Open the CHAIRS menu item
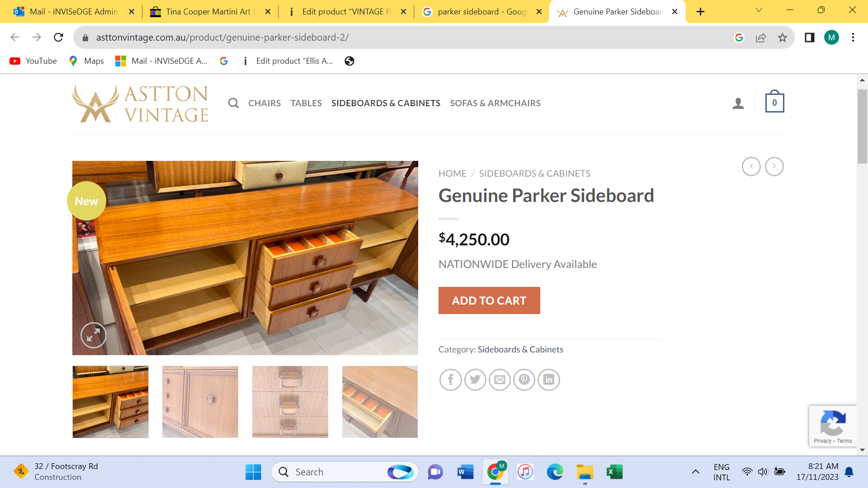 (x=264, y=103)
